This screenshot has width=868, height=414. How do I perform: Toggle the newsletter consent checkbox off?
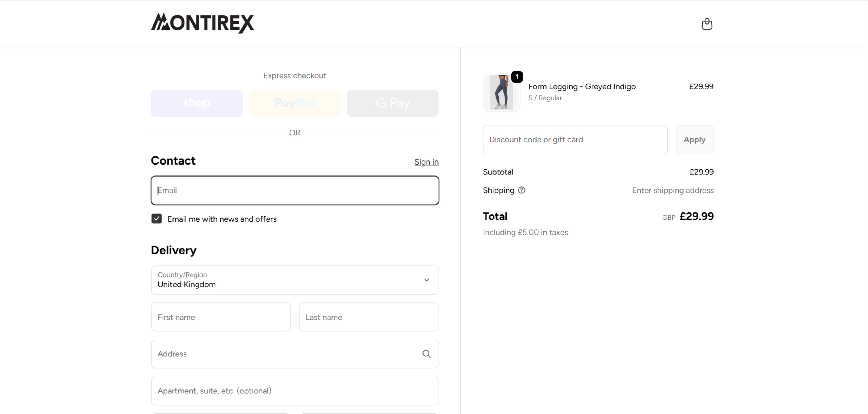pos(156,219)
